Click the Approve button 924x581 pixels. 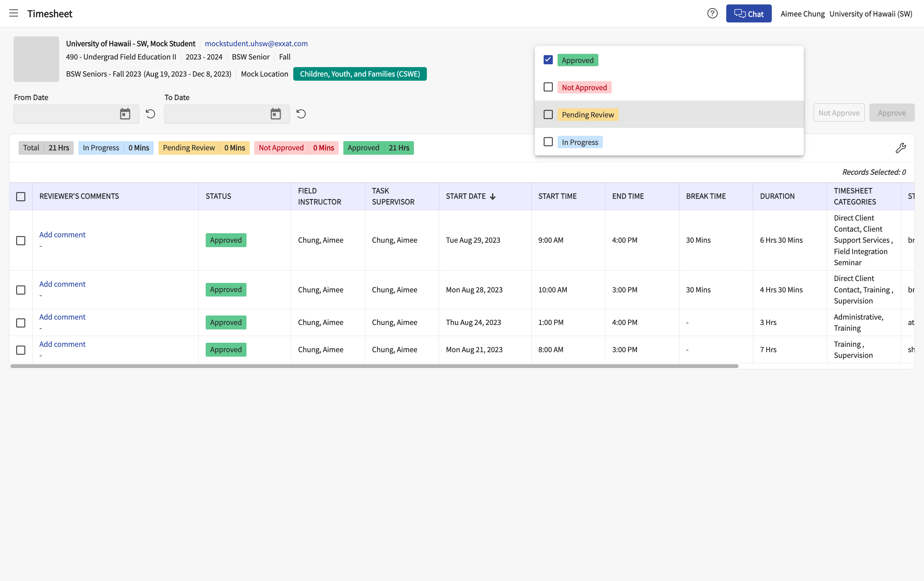click(x=891, y=113)
